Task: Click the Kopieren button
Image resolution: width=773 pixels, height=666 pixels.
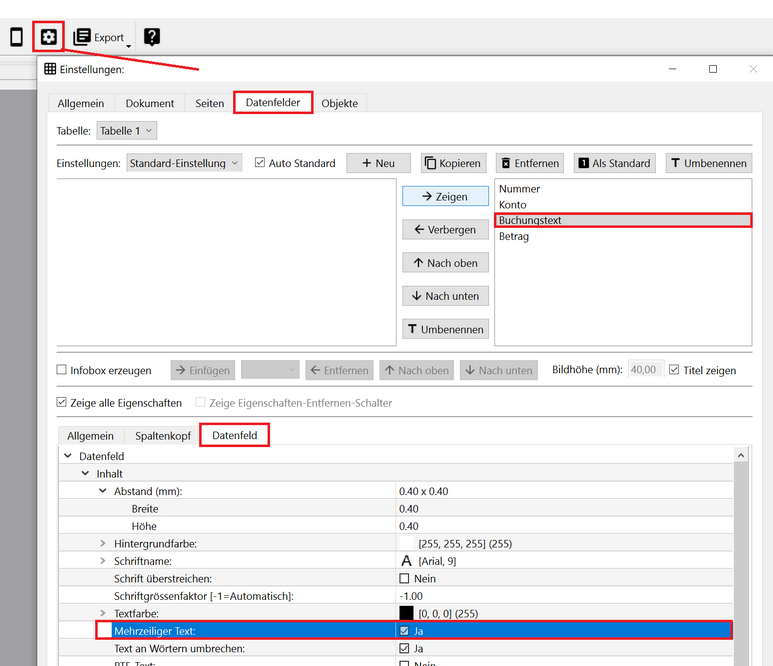Action: coord(453,163)
